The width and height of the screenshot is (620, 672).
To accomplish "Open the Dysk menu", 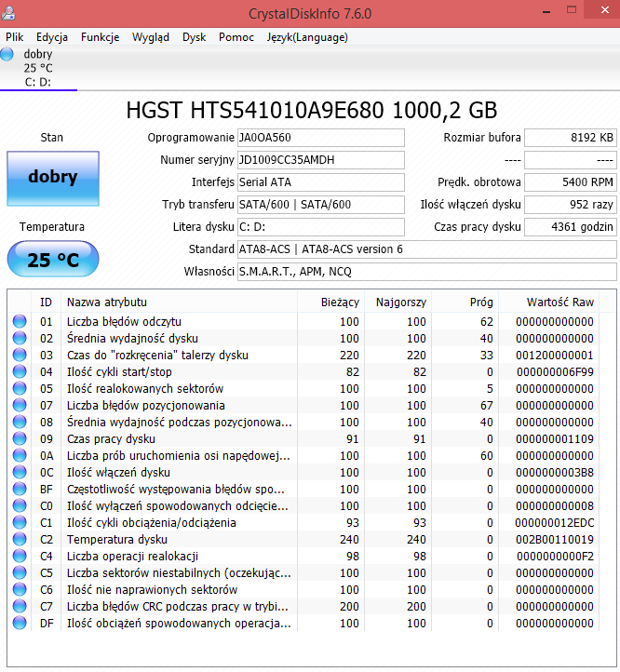I will [194, 37].
